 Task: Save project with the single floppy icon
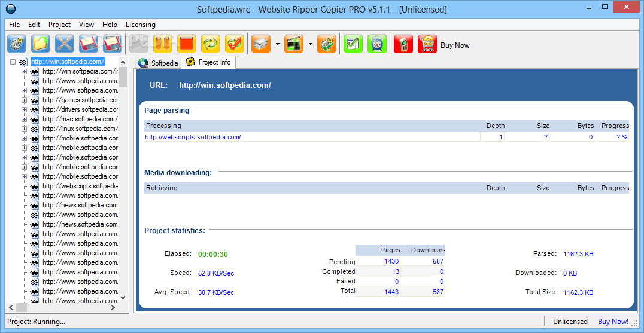[x=89, y=44]
